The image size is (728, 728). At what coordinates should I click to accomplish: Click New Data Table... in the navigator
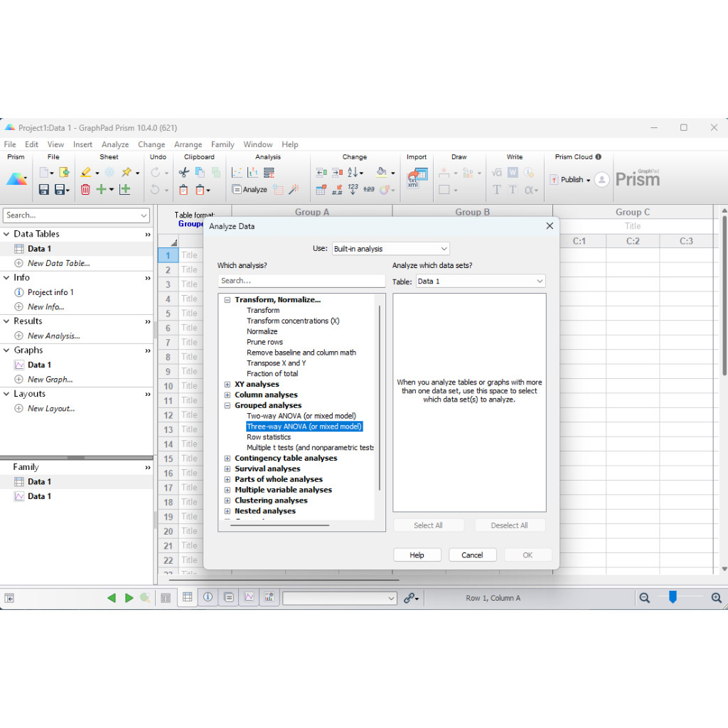(x=58, y=263)
